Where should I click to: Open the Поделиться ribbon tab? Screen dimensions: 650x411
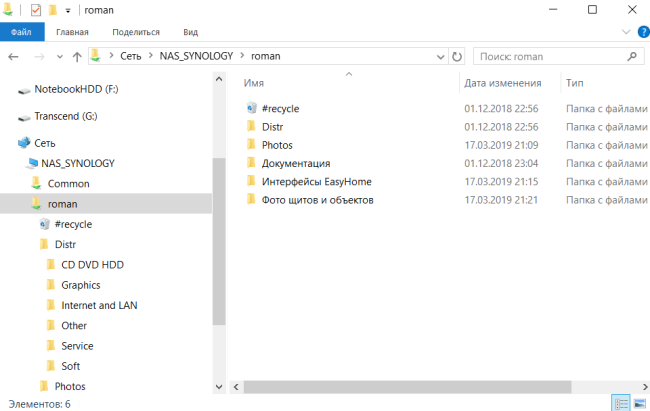(135, 32)
